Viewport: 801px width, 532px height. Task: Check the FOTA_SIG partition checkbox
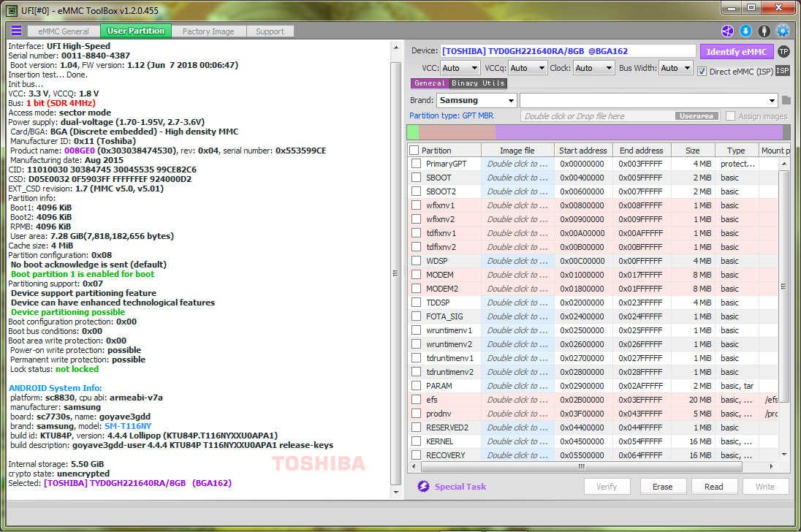(417, 316)
